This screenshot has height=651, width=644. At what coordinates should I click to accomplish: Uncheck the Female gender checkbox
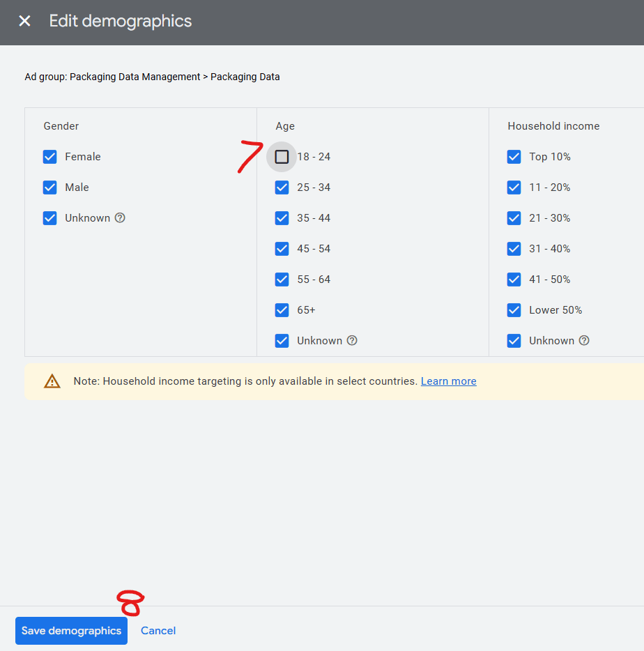pos(49,157)
